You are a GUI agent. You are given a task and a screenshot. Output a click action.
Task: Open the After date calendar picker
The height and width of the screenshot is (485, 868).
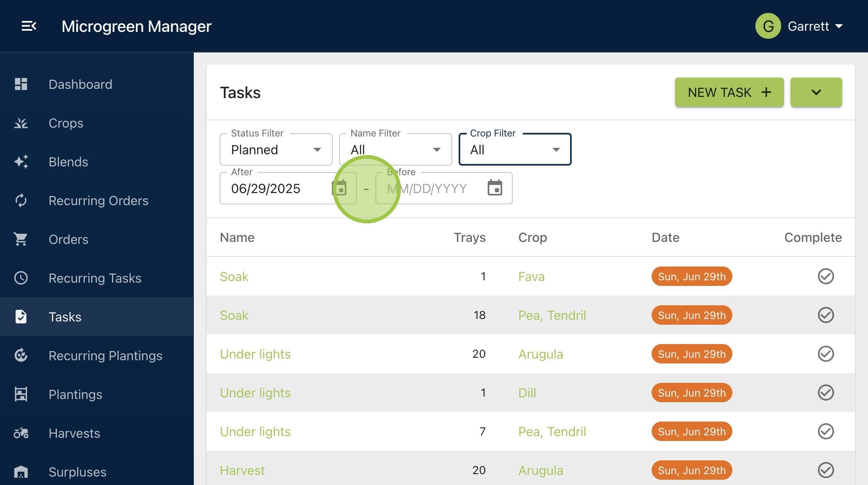(340, 188)
